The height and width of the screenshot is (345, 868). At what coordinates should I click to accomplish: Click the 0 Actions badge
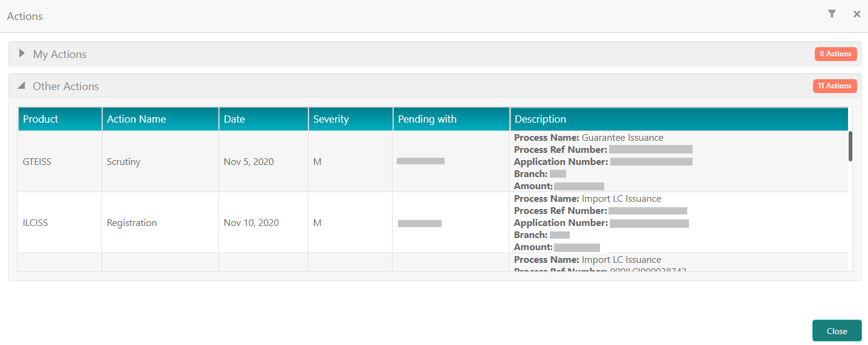pyautogui.click(x=835, y=54)
